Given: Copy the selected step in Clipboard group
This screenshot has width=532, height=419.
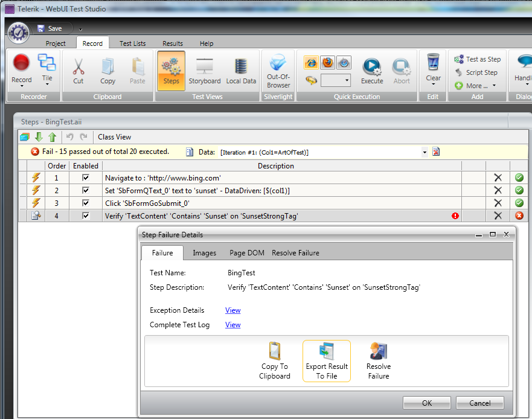Looking at the screenshot, I should (x=108, y=66).
